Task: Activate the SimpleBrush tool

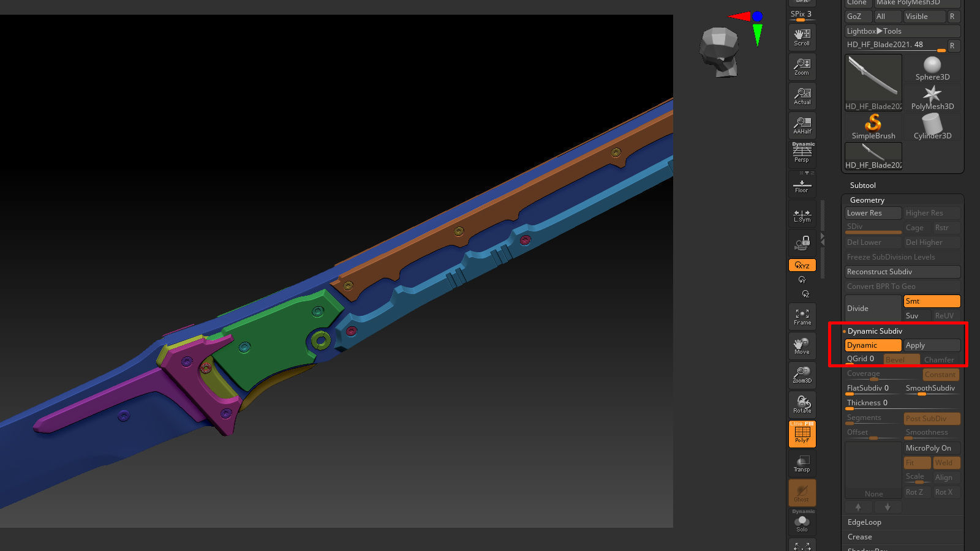Action: pos(873,126)
